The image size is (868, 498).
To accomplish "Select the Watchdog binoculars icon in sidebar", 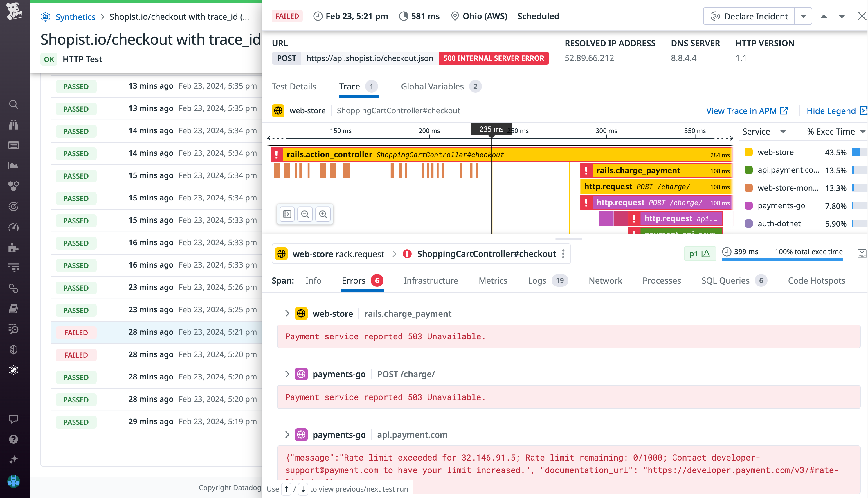I will point(14,124).
